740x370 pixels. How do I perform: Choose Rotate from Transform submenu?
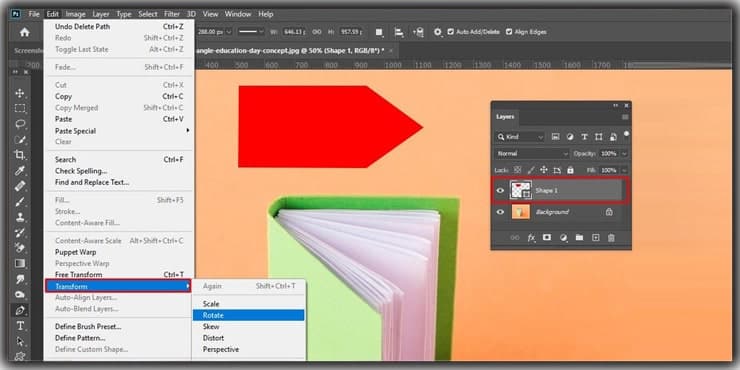point(248,315)
